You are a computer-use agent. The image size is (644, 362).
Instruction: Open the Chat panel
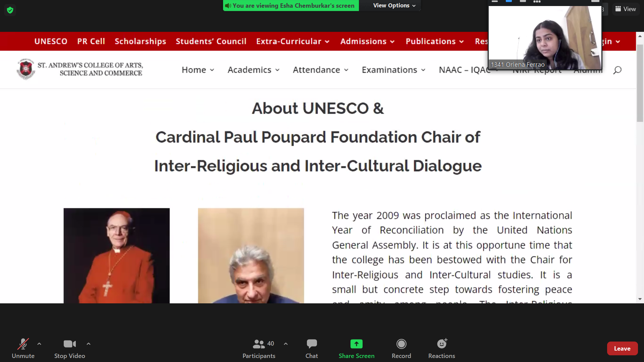click(312, 349)
